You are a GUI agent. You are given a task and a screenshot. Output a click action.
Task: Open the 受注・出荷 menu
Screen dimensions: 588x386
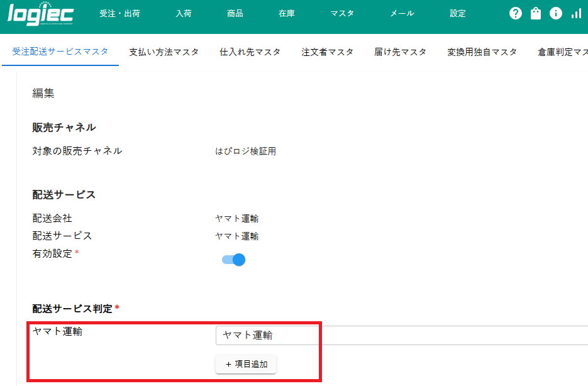pyautogui.click(x=119, y=13)
